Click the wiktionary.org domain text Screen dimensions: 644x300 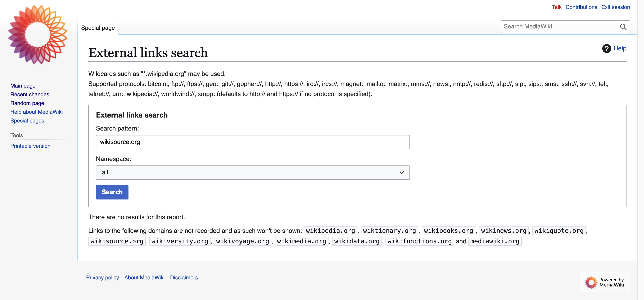tap(389, 231)
